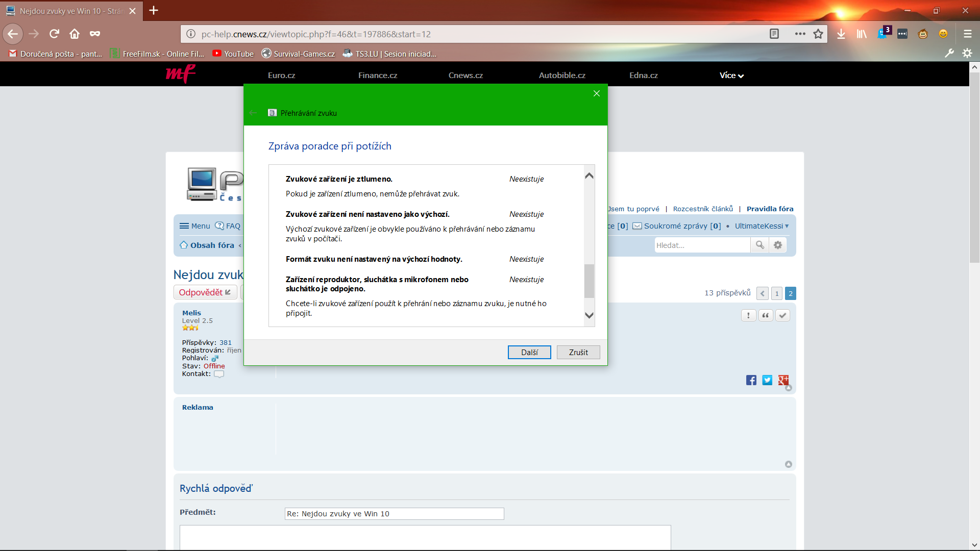Click the Firefox reload page icon
The width and height of the screenshot is (980, 551).
point(54,34)
